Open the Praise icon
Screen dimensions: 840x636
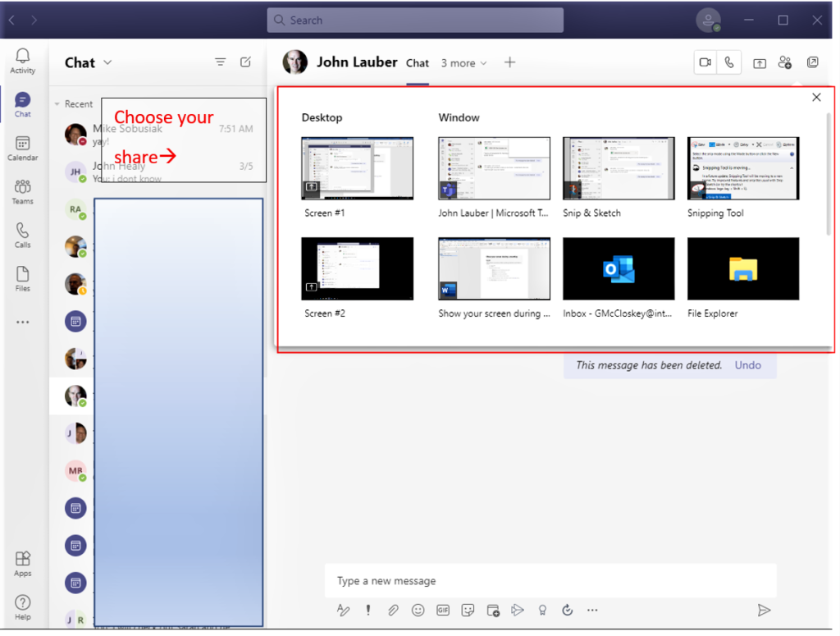(542, 610)
